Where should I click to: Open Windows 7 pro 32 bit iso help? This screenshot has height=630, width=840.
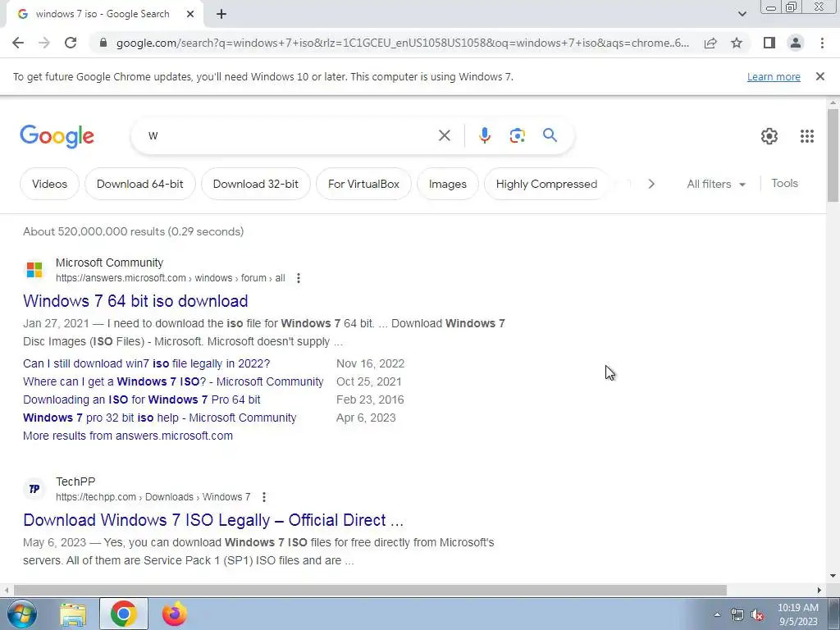pyautogui.click(x=160, y=418)
